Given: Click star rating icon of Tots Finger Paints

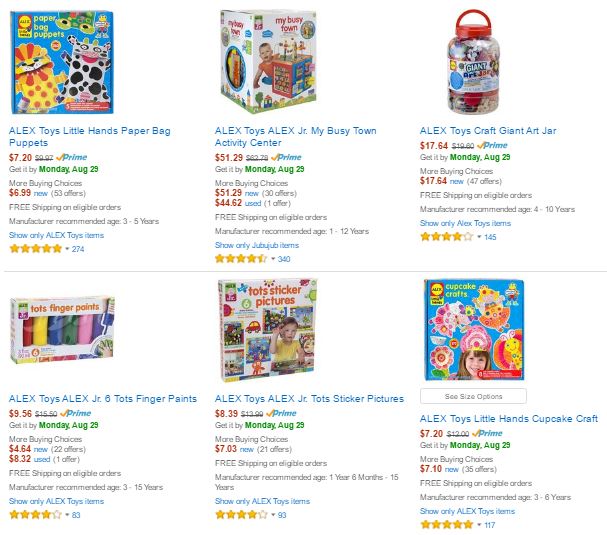Looking at the screenshot, I should point(35,515).
